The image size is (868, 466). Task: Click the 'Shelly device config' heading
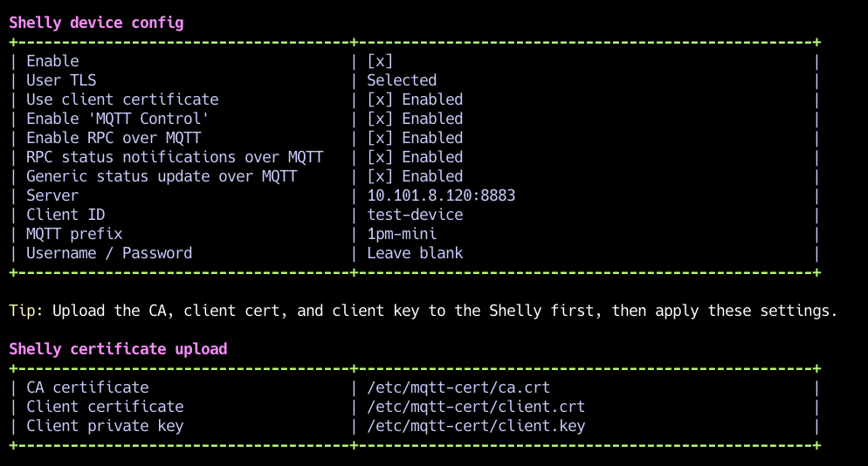click(96, 23)
